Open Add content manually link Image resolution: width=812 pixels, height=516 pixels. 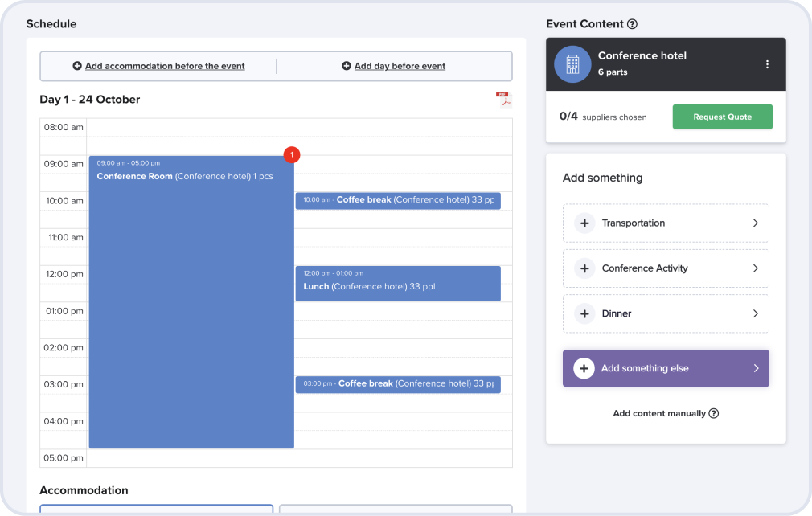[x=659, y=413]
